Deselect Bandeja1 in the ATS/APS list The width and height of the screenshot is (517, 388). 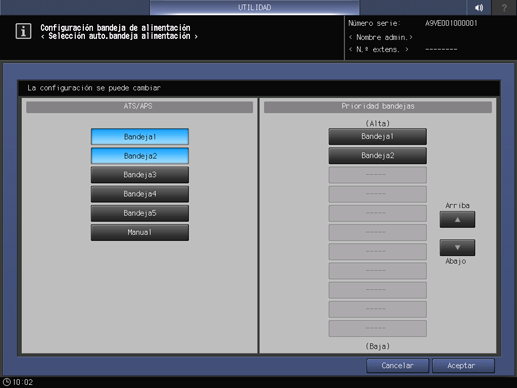(x=140, y=137)
